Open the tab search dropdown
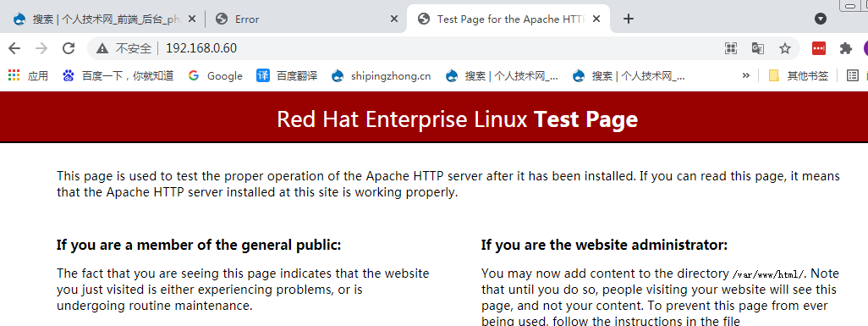Viewport: 868px width, 326px height. tap(821, 19)
